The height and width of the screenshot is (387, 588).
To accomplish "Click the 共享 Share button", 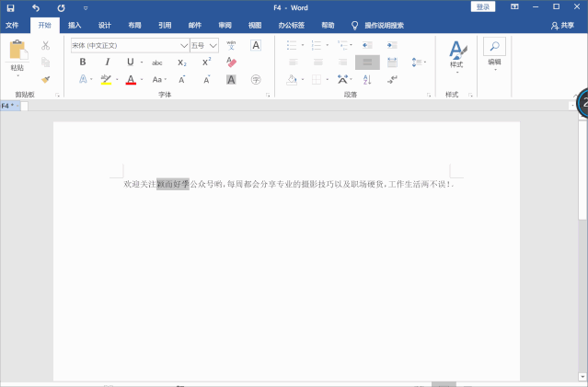I will coord(561,25).
